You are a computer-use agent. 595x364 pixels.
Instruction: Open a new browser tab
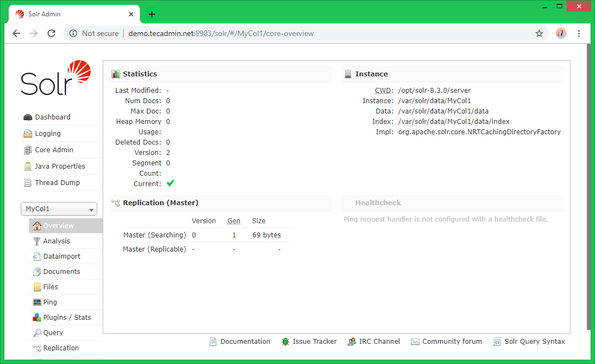tap(152, 14)
